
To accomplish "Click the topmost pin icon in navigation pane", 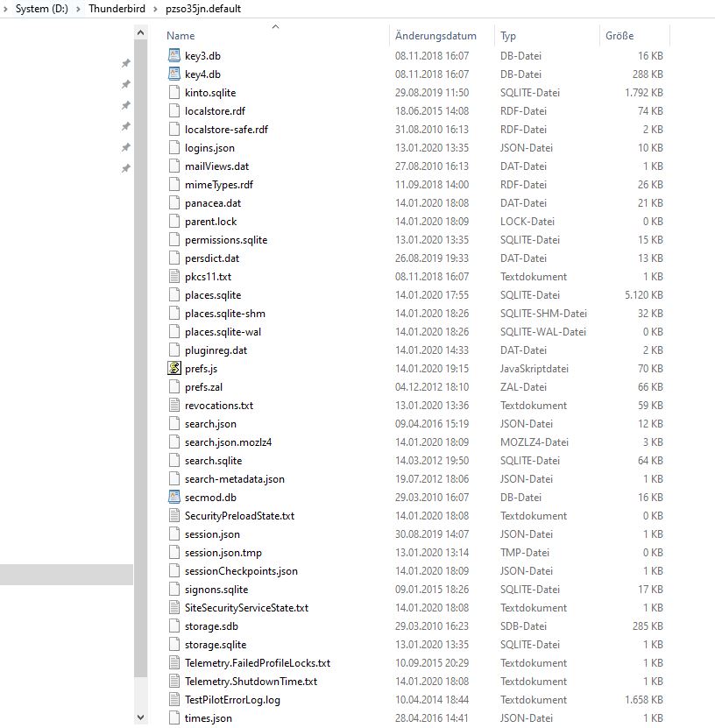I will tap(126, 63).
